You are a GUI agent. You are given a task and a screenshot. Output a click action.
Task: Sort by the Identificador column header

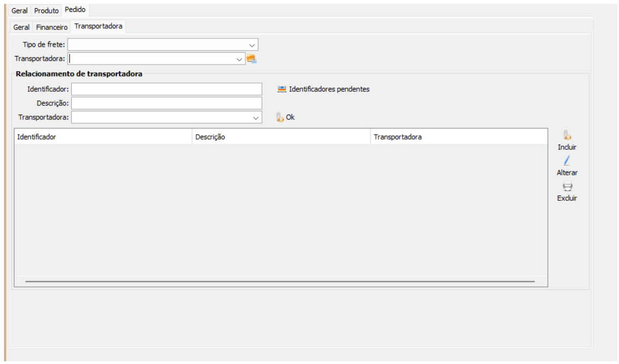(103, 137)
